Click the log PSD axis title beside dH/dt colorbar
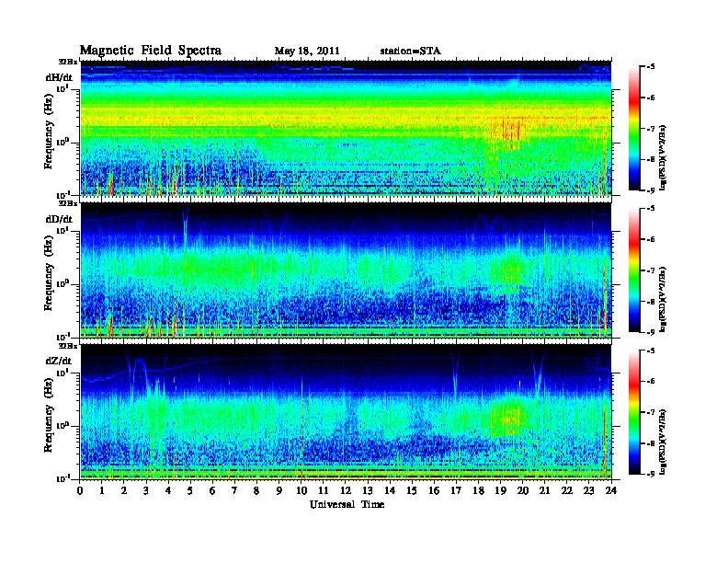 664,157
